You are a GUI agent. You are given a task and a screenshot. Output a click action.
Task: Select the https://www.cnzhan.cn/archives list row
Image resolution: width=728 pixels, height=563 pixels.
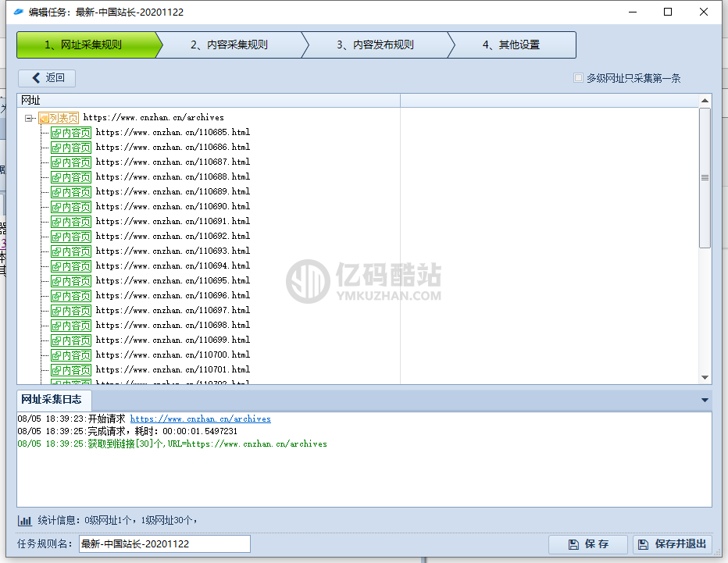click(154, 117)
